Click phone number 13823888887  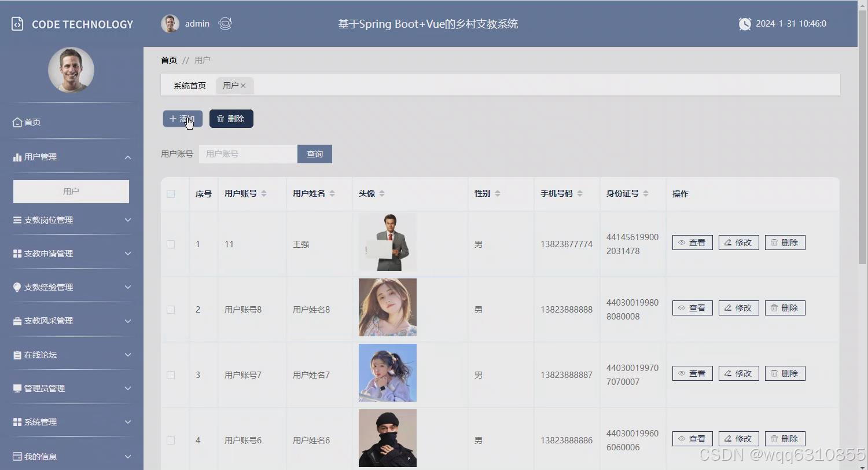(x=567, y=375)
